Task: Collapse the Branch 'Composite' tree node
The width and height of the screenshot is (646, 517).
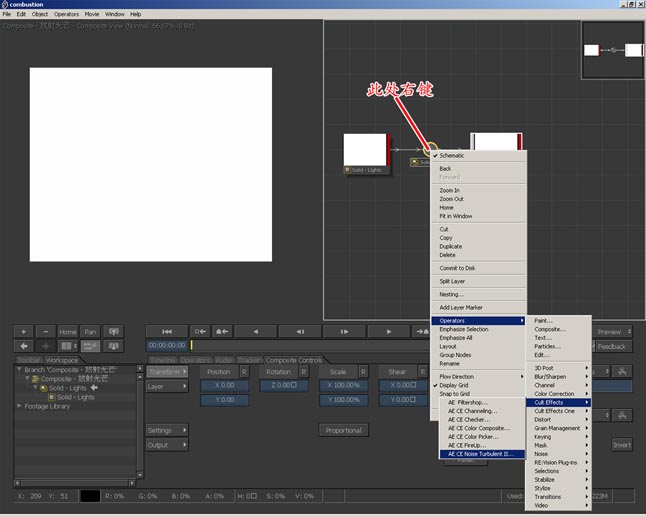Action: (x=19, y=370)
